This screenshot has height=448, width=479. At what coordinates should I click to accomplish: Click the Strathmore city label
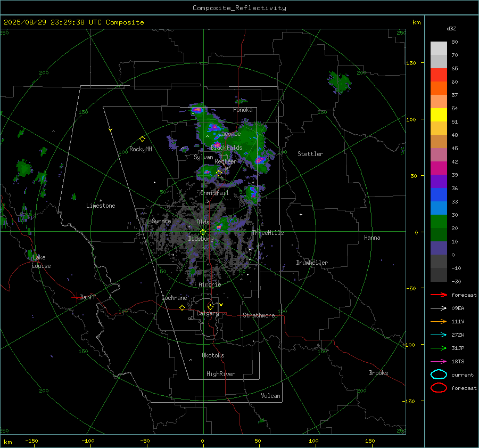(259, 315)
